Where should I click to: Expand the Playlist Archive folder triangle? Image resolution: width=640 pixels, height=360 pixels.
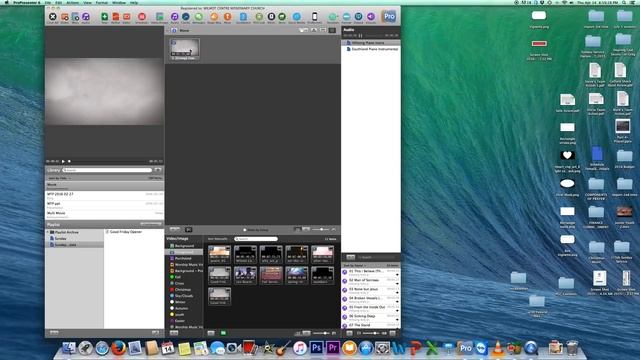click(48, 232)
